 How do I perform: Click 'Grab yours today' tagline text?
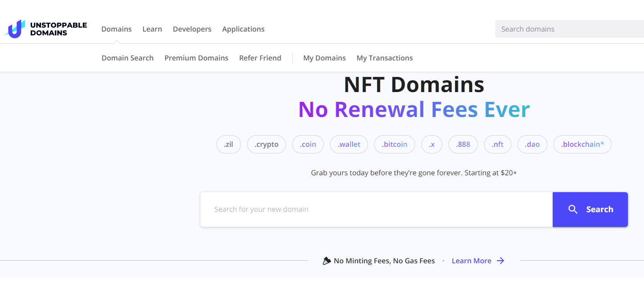coord(414,173)
